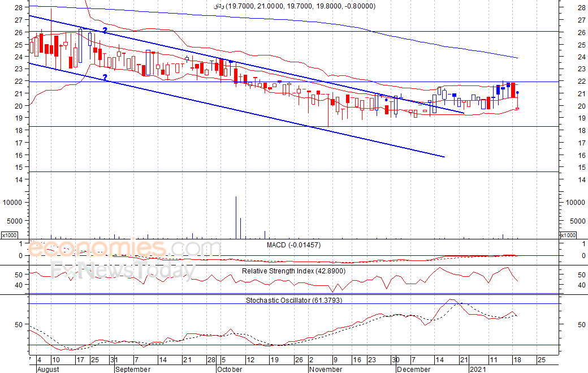The image size is (588, 373).
Task: Select the September month label
Action: point(133,369)
